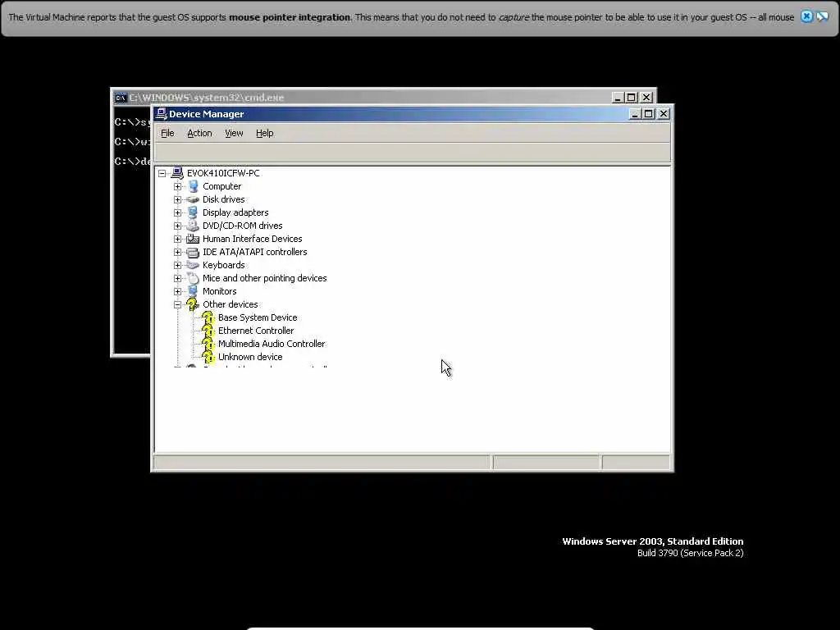Click the Multimedia Audio Controller warning icon
The height and width of the screenshot is (630, 840).
click(x=208, y=344)
